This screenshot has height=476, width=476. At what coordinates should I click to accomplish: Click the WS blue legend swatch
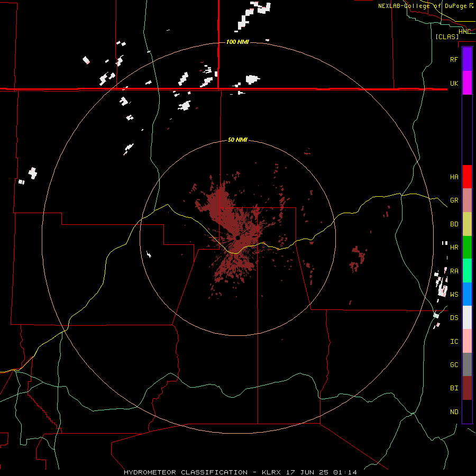point(467,294)
